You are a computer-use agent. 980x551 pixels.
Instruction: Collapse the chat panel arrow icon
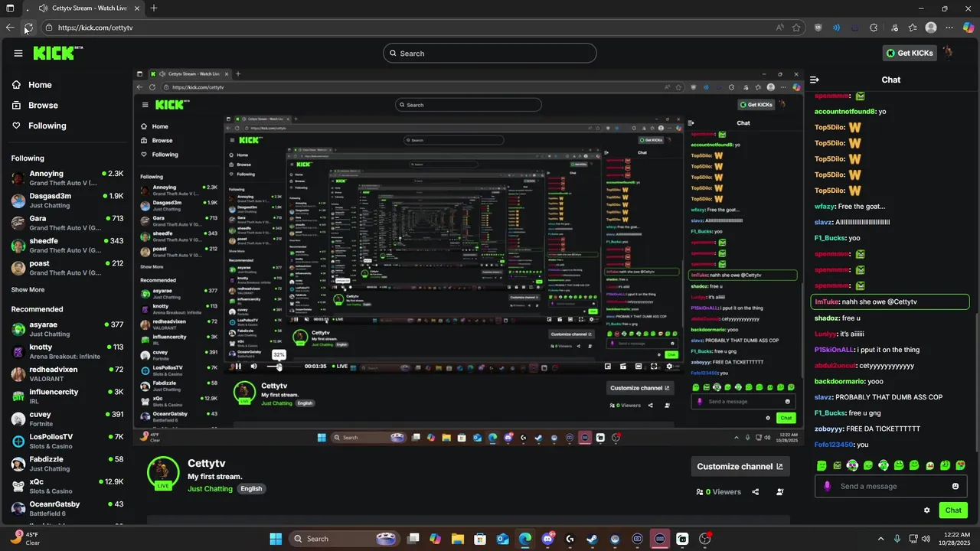pos(815,80)
